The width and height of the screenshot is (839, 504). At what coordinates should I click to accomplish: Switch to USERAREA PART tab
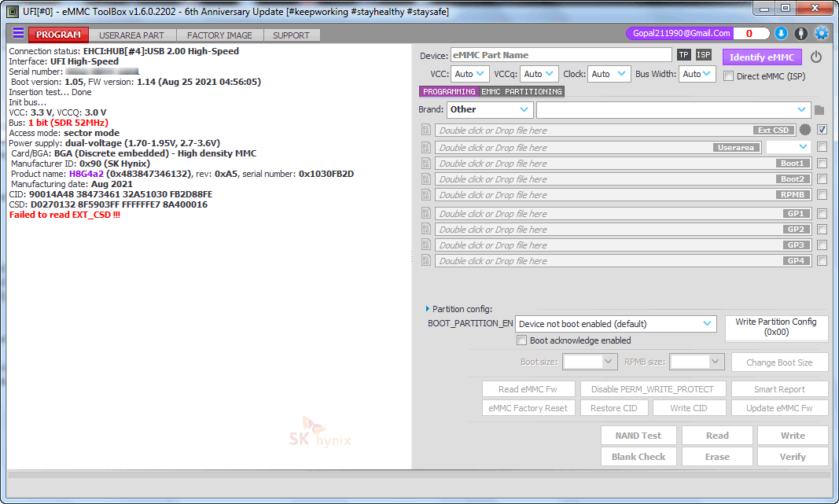131,35
